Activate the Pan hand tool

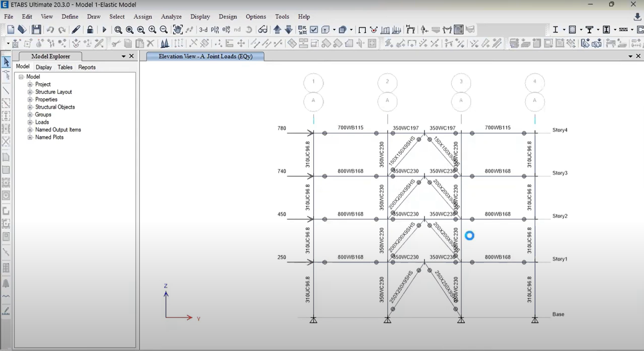tap(177, 30)
